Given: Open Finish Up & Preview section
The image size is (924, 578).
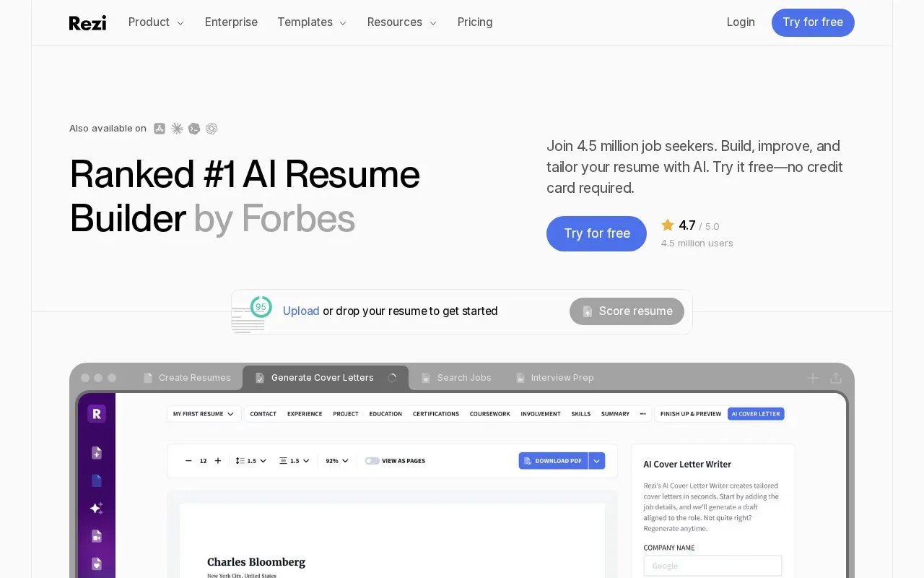Looking at the screenshot, I should pyautogui.click(x=691, y=414).
